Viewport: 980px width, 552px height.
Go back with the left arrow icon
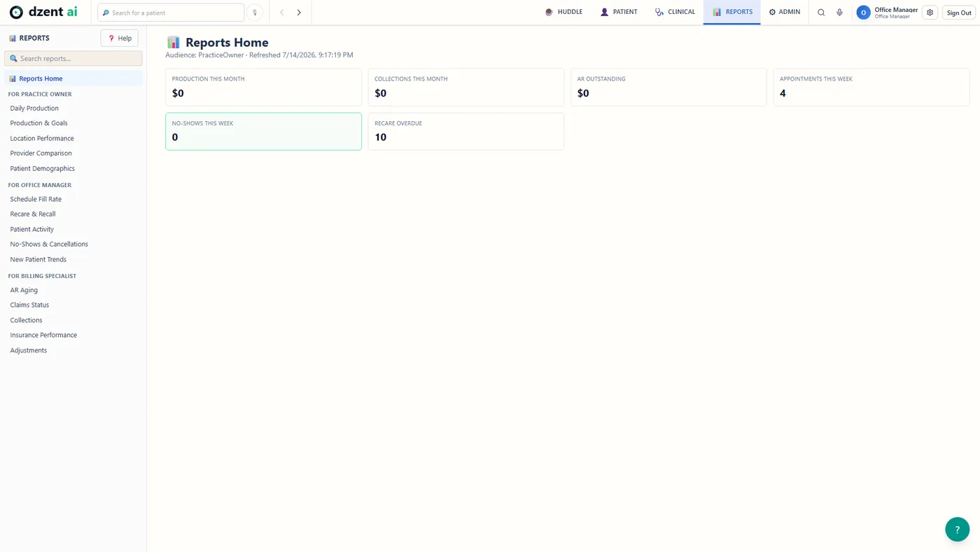(282, 13)
